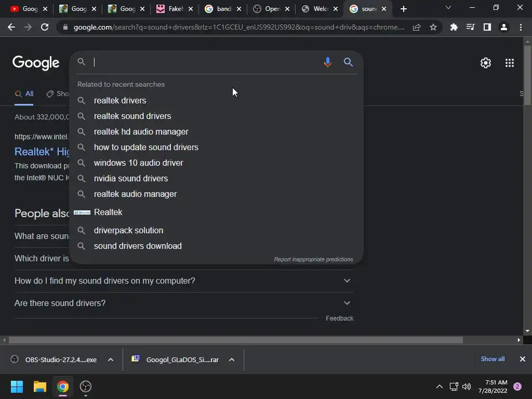532x399 pixels.
Task: Open the media control icon
Action: point(470,27)
